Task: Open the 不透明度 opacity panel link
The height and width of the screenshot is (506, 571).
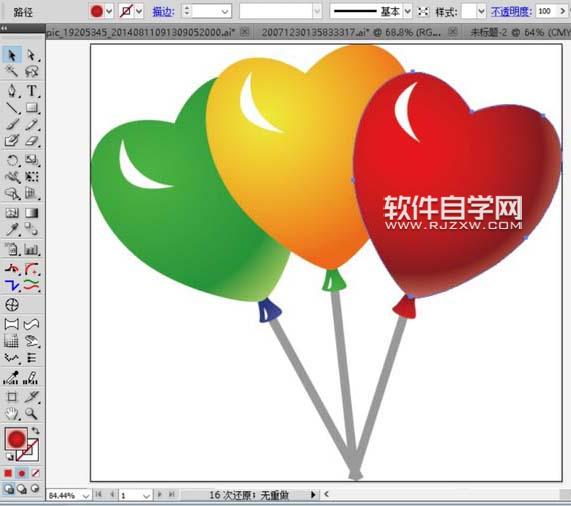Action: pyautogui.click(x=511, y=12)
